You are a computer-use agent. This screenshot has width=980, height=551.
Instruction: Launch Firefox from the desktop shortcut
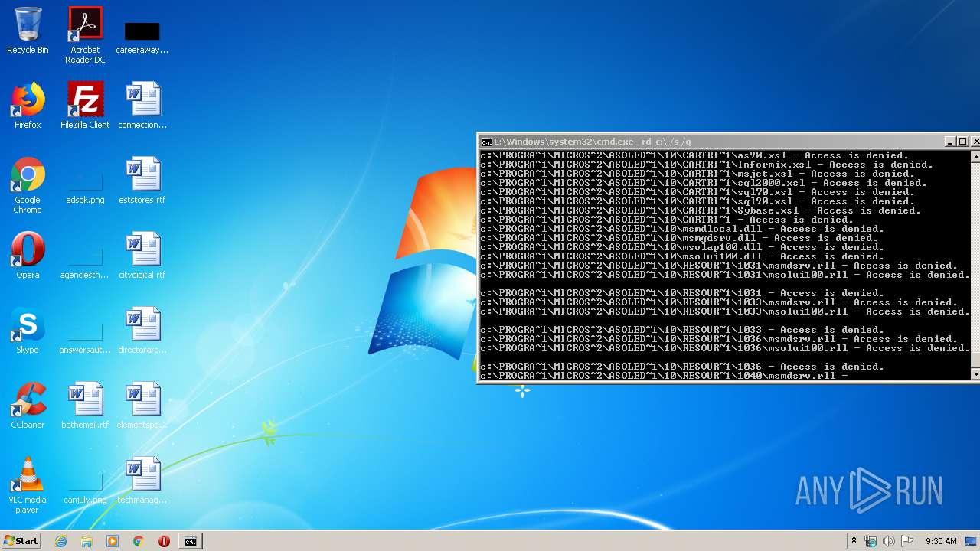(x=28, y=106)
